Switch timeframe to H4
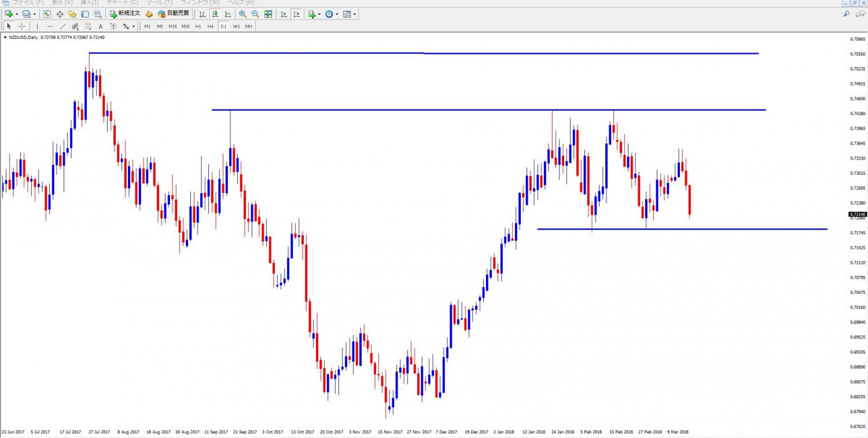868x438 pixels. 210,26
